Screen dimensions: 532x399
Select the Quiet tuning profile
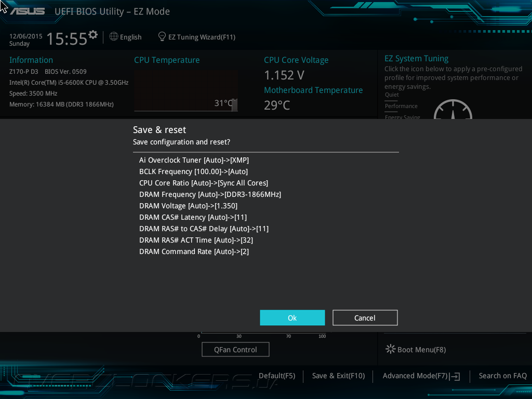pos(392,95)
